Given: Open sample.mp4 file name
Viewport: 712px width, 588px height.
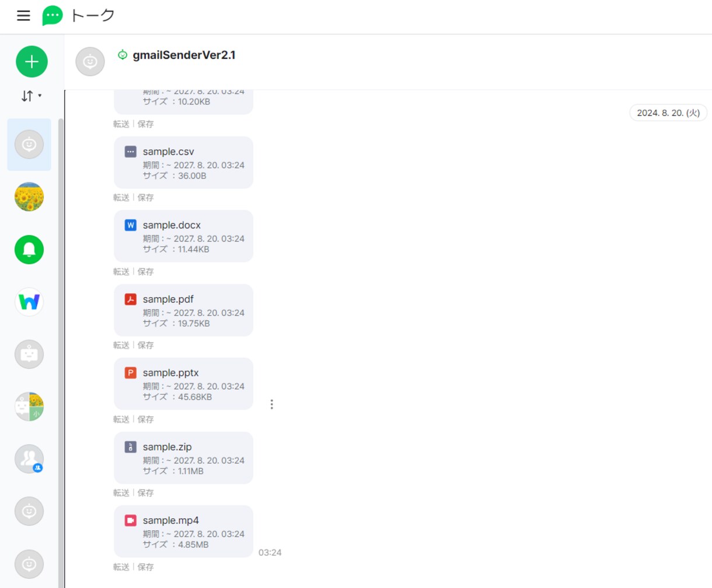Looking at the screenshot, I should pyautogui.click(x=171, y=520).
